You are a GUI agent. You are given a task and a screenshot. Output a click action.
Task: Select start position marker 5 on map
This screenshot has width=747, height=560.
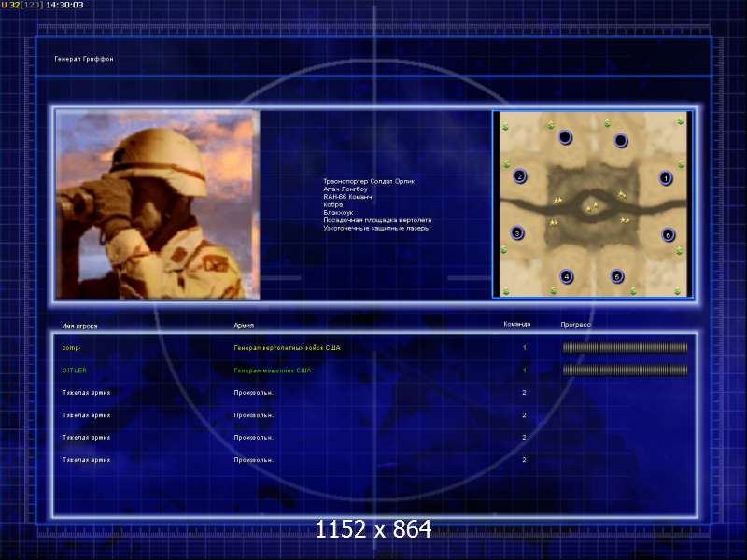[x=617, y=276]
